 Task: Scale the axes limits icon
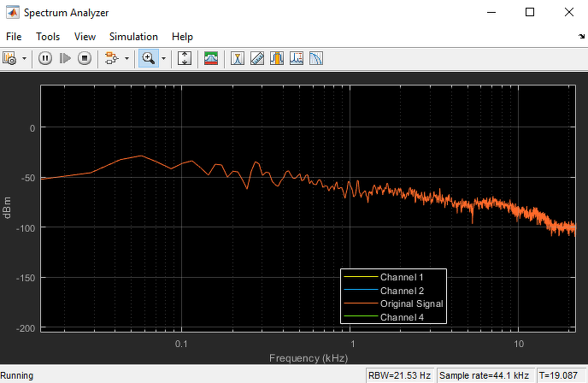pyautogui.click(x=184, y=58)
